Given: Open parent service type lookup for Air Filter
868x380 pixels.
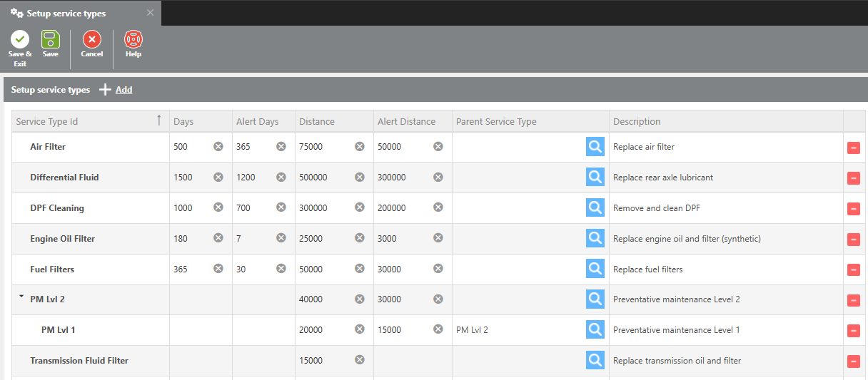Looking at the screenshot, I should [x=595, y=147].
